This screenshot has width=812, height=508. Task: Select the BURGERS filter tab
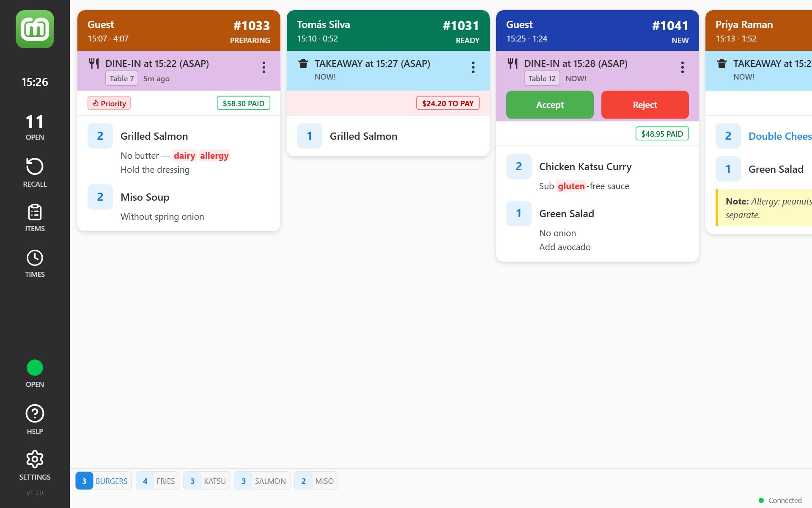coord(104,481)
